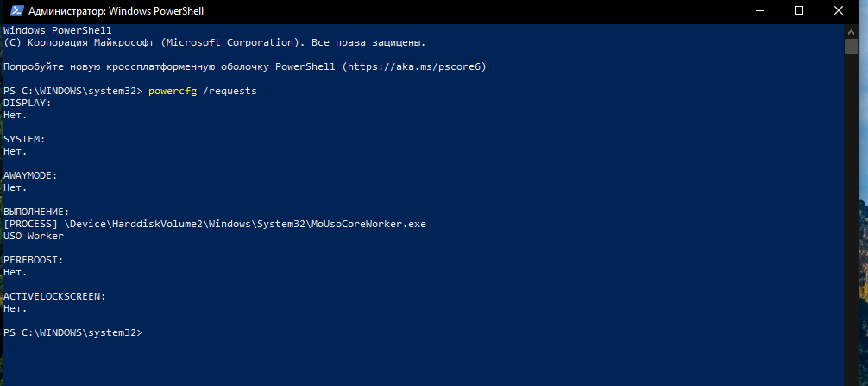Click the MoUsoCoreWorker.exe process path line

tap(215, 224)
